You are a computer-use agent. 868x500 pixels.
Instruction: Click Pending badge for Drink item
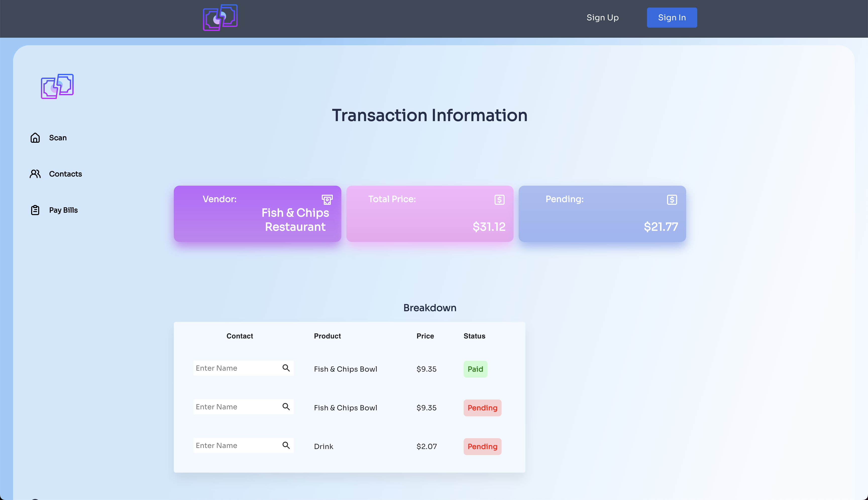[x=482, y=446]
